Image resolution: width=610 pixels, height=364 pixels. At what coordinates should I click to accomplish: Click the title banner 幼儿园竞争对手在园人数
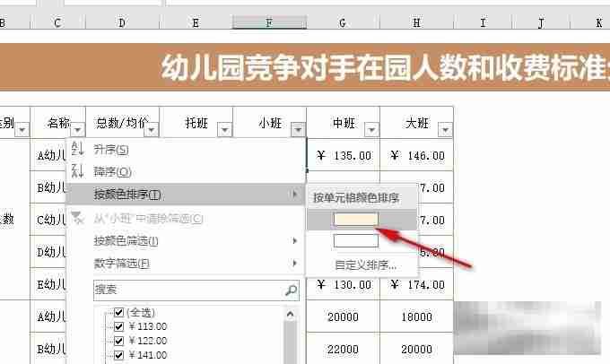point(305,67)
